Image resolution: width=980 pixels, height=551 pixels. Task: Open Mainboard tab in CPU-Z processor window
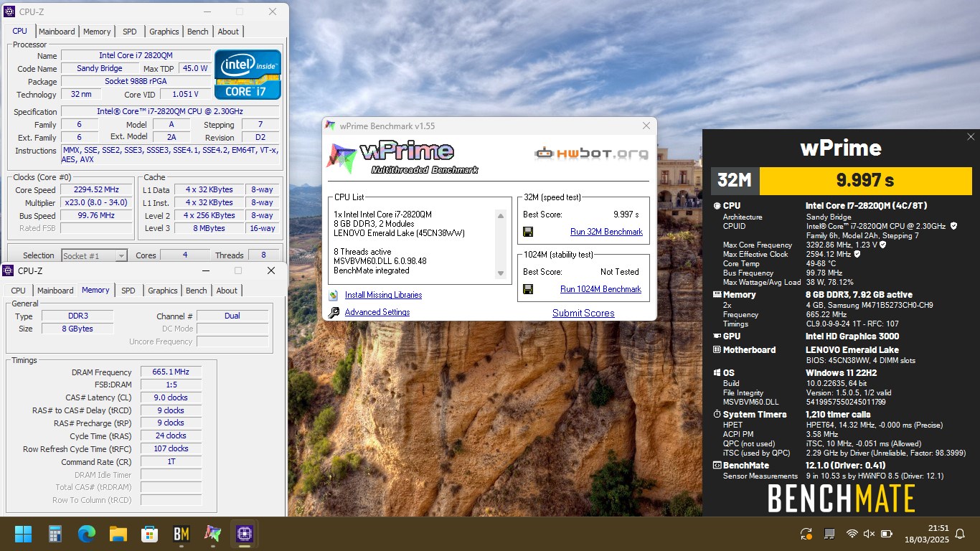(x=57, y=32)
